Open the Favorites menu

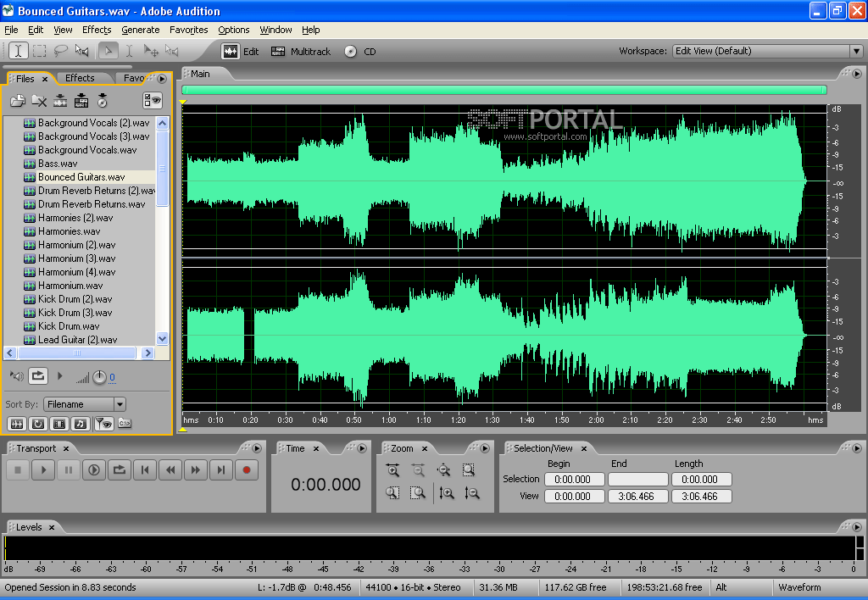(x=189, y=30)
